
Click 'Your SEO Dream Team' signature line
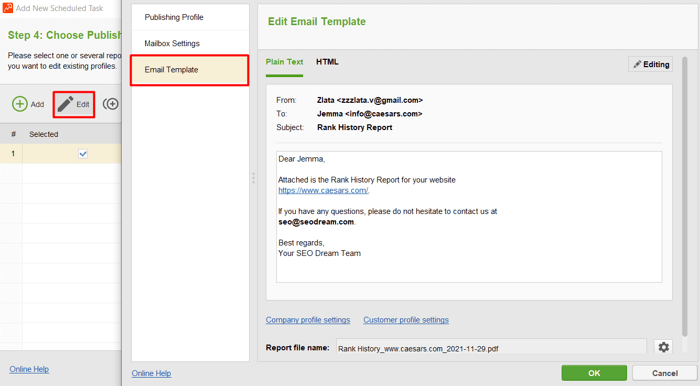point(319,253)
